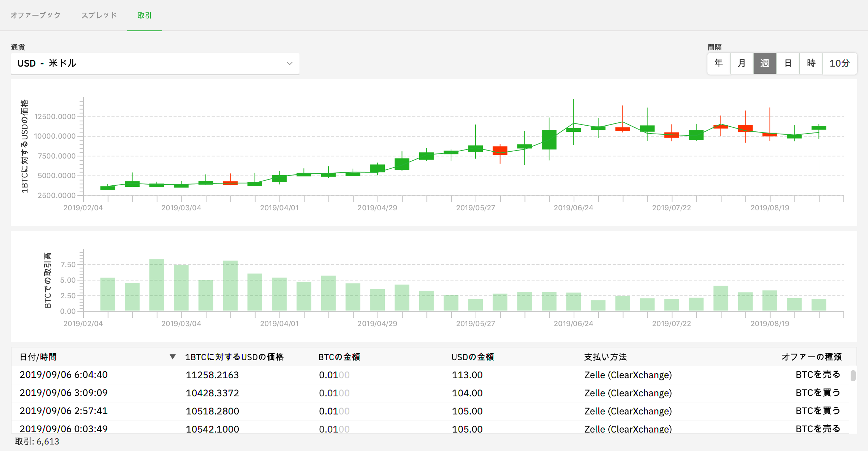Click the trade table scrollbar thumb
This screenshot has height=451, width=868.
(853, 376)
